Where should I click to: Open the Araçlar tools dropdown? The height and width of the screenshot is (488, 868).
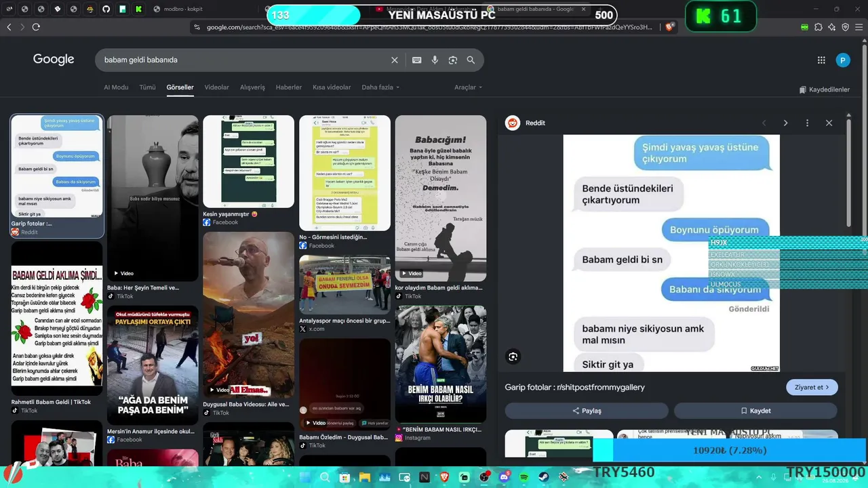point(468,87)
